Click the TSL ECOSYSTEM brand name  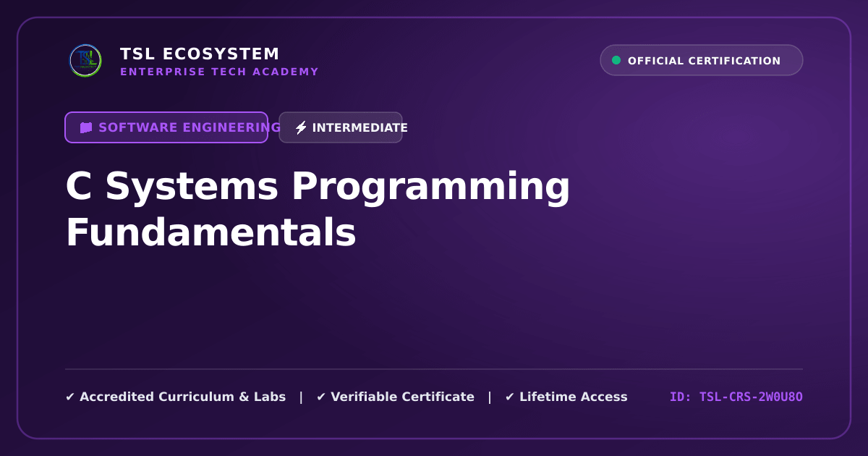point(200,54)
